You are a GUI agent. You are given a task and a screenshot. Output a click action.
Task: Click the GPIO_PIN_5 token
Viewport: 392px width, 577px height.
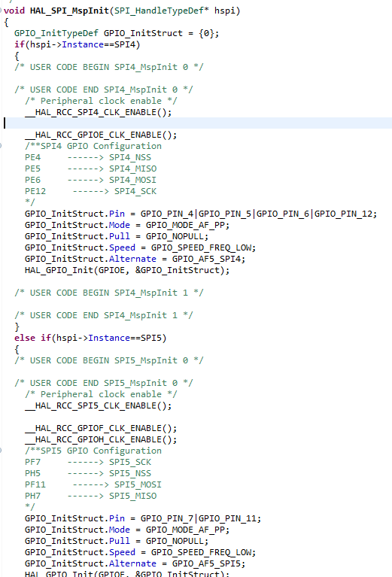pyautogui.click(x=225, y=214)
